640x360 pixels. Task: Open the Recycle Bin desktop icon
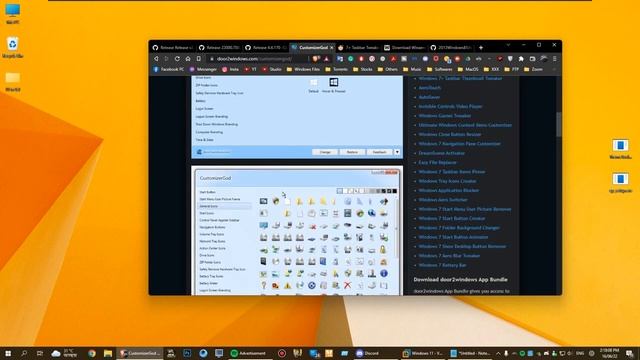pyautogui.click(x=13, y=48)
